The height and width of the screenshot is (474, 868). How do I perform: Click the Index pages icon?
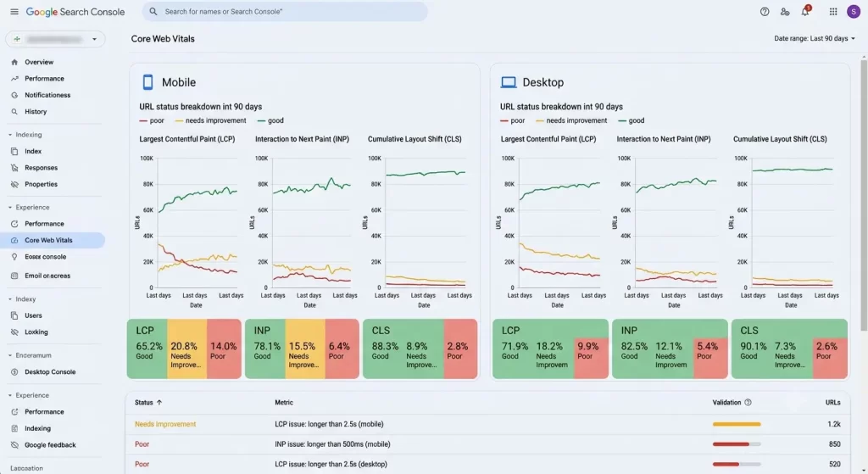pyautogui.click(x=14, y=151)
